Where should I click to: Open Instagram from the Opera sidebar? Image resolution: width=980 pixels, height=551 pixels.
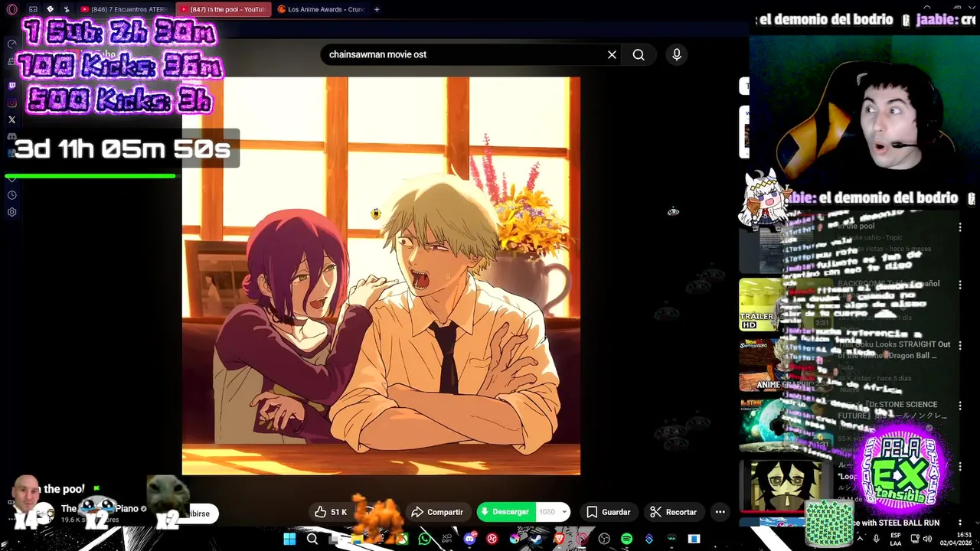tap(11, 103)
